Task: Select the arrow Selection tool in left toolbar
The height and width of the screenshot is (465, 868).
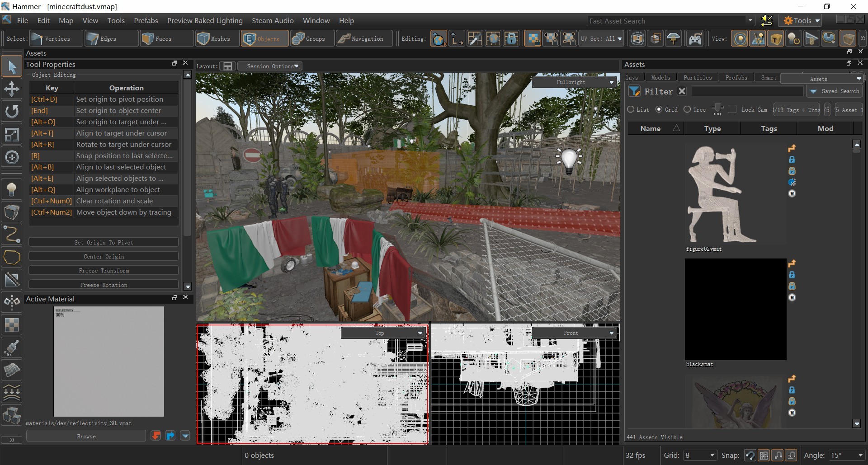Action: pyautogui.click(x=12, y=67)
